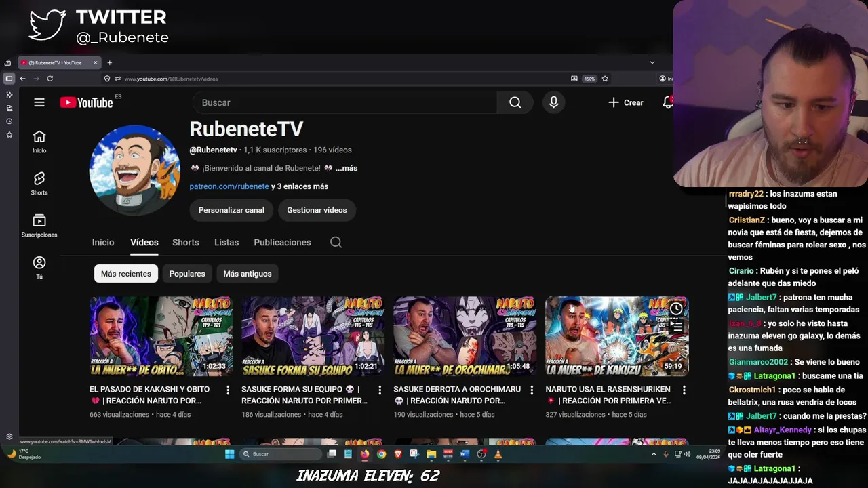
Task: Reload the page in the browser
Action: (x=50, y=79)
